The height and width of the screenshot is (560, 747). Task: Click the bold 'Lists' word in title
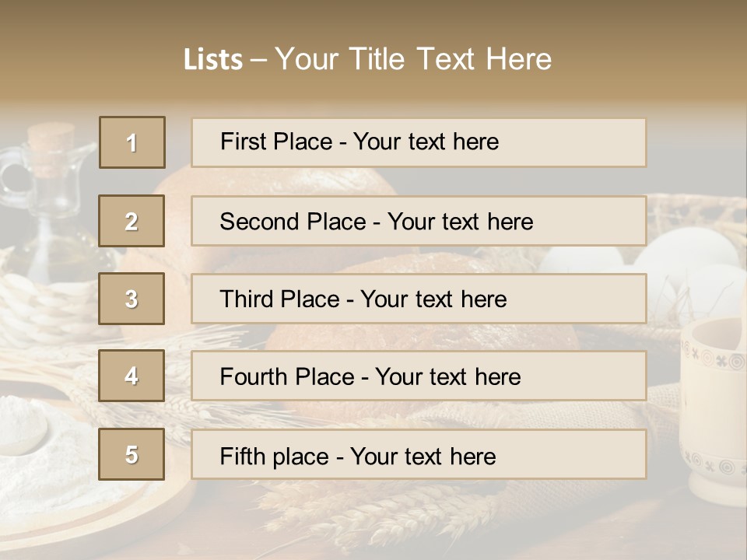pos(213,60)
